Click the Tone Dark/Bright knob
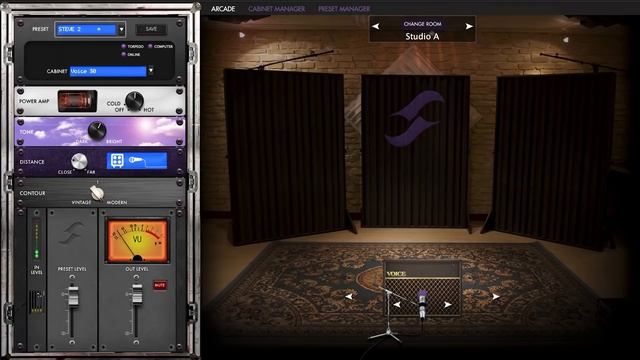Viewport: 640px width, 360px height. pos(97,131)
